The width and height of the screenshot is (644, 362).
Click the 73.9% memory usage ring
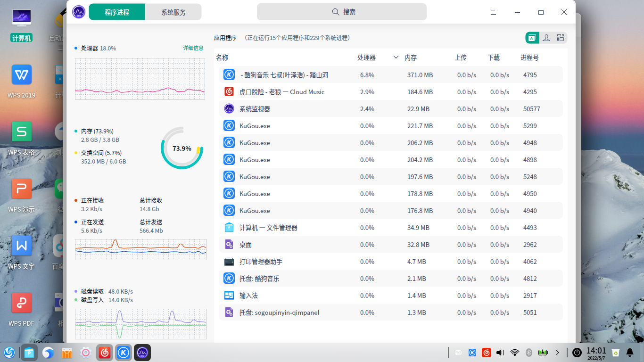tap(182, 148)
